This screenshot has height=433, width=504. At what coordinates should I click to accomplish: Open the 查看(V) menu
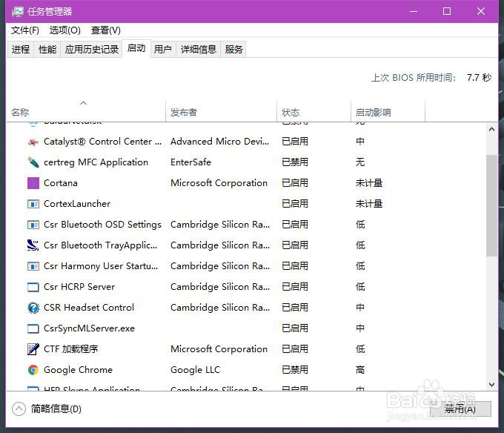click(x=106, y=30)
